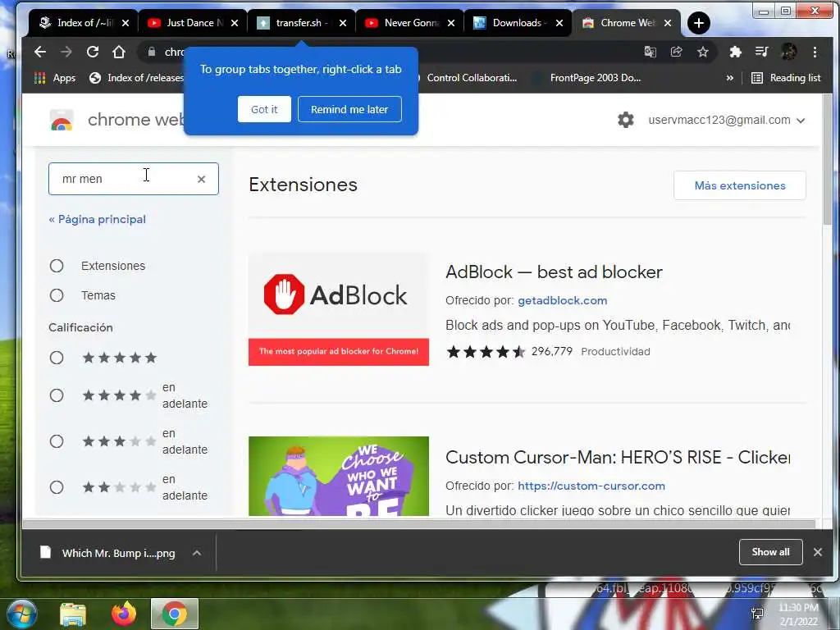Open a new tab with plus button
840x630 pixels.
click(x=699, y=23)
